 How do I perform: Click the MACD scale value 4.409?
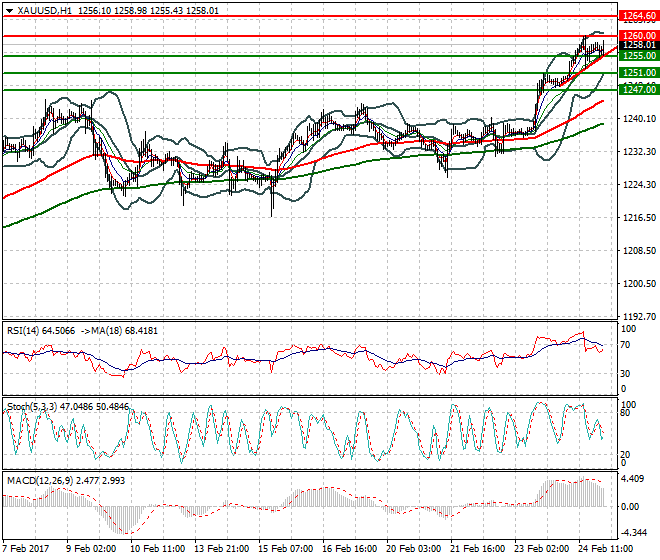pos(633,479)
